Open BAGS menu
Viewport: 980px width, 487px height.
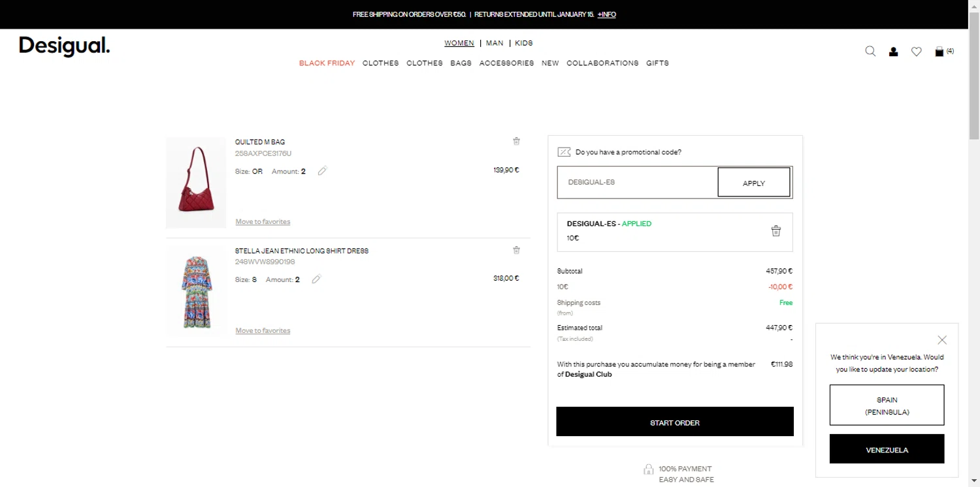[x=461, y=63]
